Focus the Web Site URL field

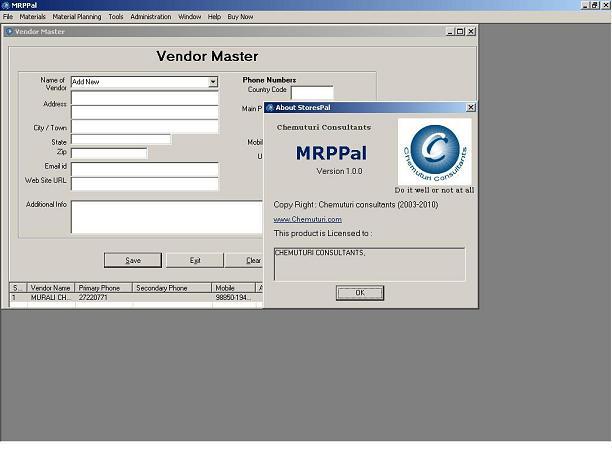pos(144,184)
